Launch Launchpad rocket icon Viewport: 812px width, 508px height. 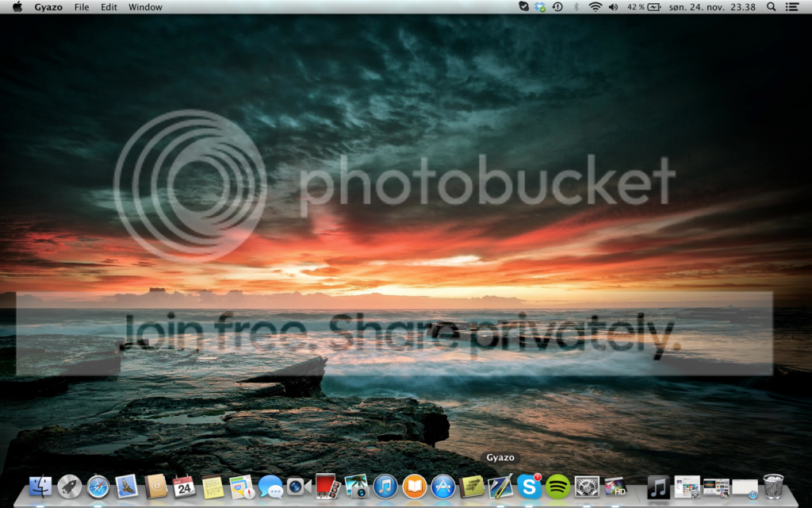tap(70, 487)
